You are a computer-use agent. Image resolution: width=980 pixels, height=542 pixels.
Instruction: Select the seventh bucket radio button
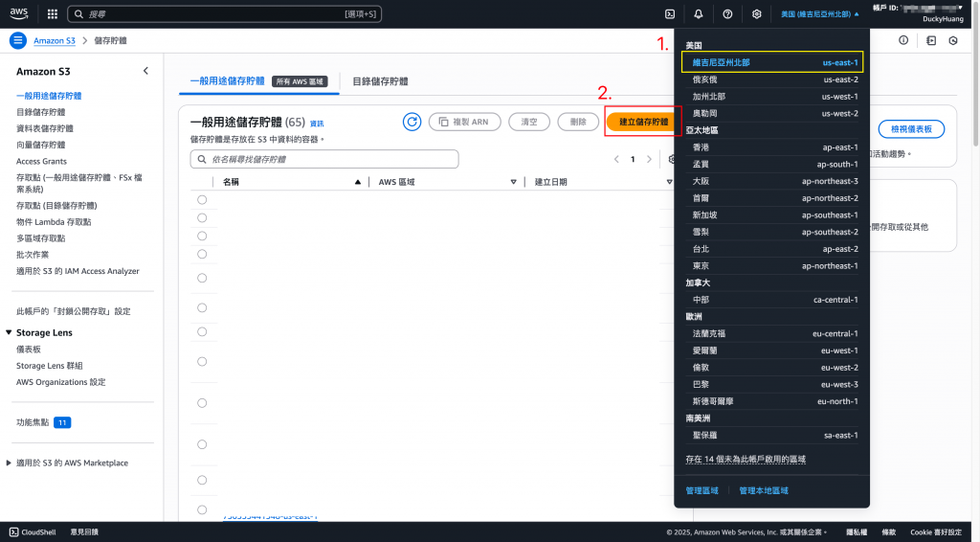click(202, 331)
